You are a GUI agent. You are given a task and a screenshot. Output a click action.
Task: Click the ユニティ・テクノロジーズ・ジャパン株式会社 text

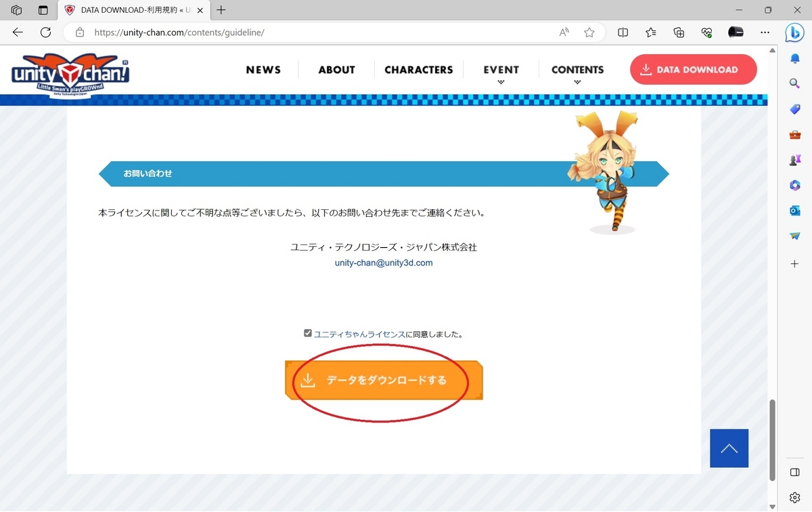click(384, 247)
